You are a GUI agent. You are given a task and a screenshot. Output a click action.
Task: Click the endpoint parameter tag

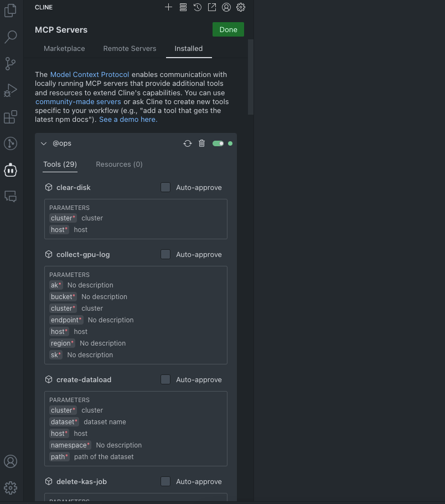coord(66,320)
